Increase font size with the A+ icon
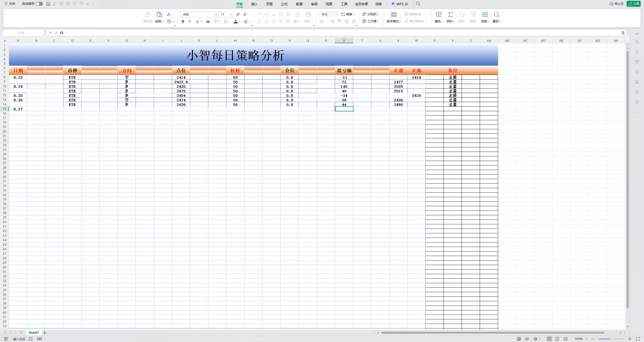Viewport: 644px width, 342px height. point(238,14)
